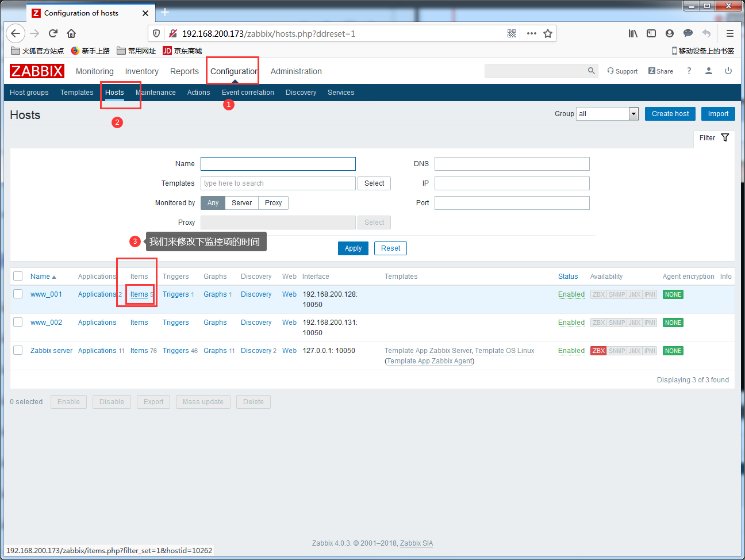Switch to Discovery submenu
Image resolution: width=745 pixels, height=560 pixels.
[301, 93]
